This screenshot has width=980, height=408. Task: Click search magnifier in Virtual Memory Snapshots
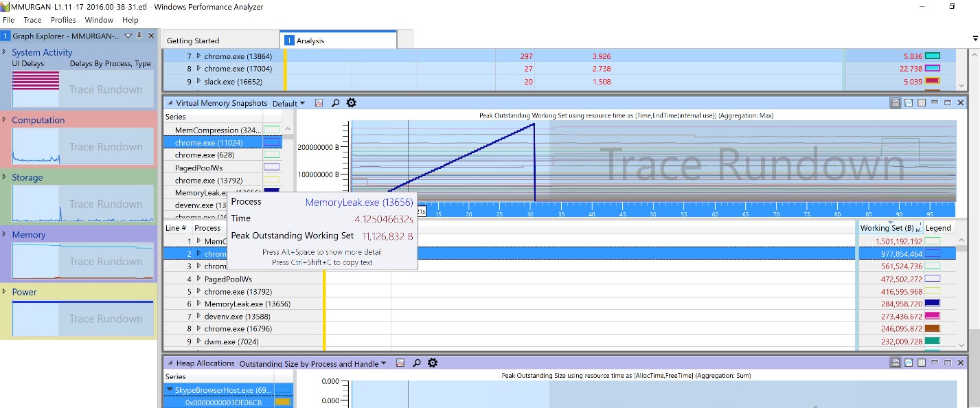(x=335, y=103)
